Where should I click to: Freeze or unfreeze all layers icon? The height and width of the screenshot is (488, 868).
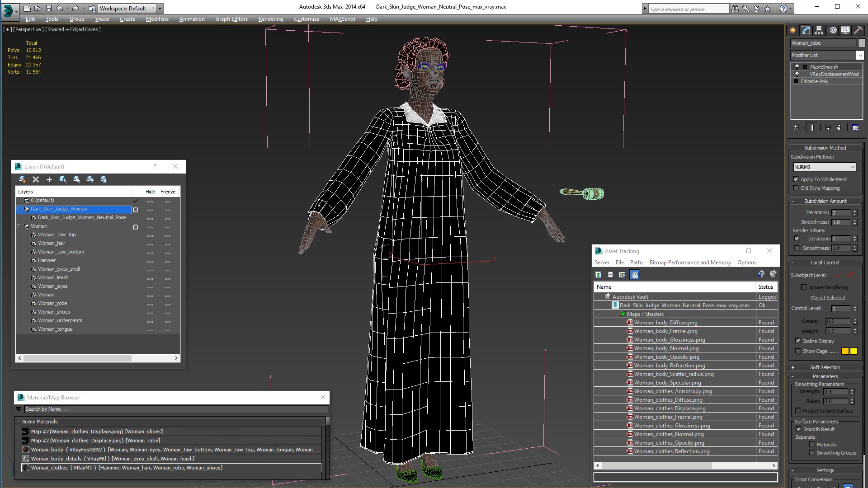(x=104, y=179)
